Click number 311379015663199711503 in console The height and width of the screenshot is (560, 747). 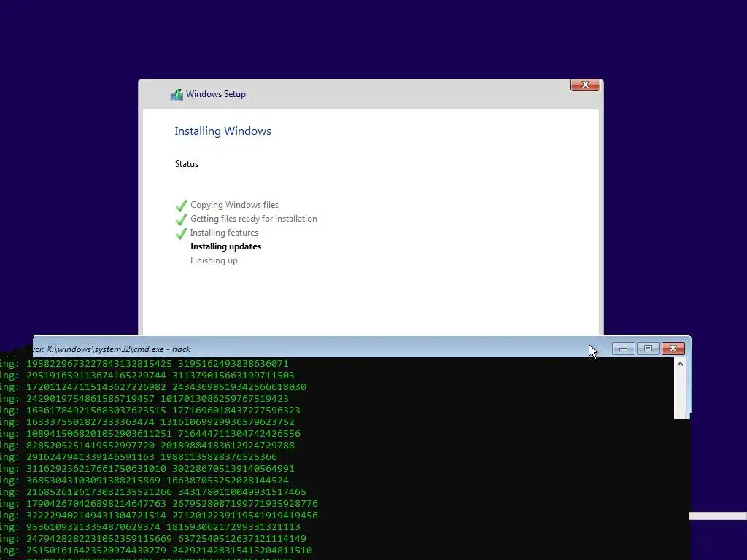click(233, 376)
